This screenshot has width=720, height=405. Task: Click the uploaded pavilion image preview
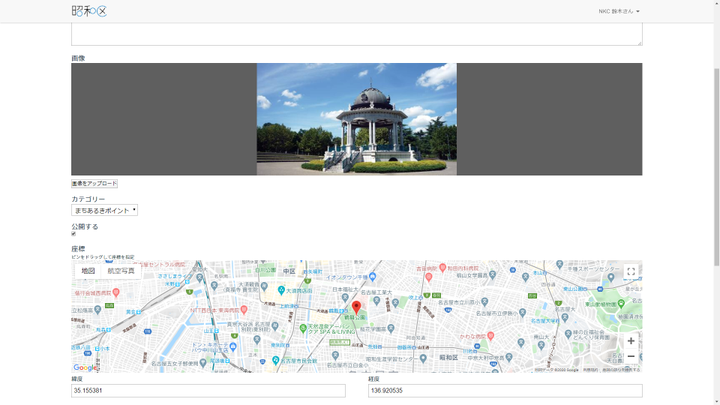[356, 119]
